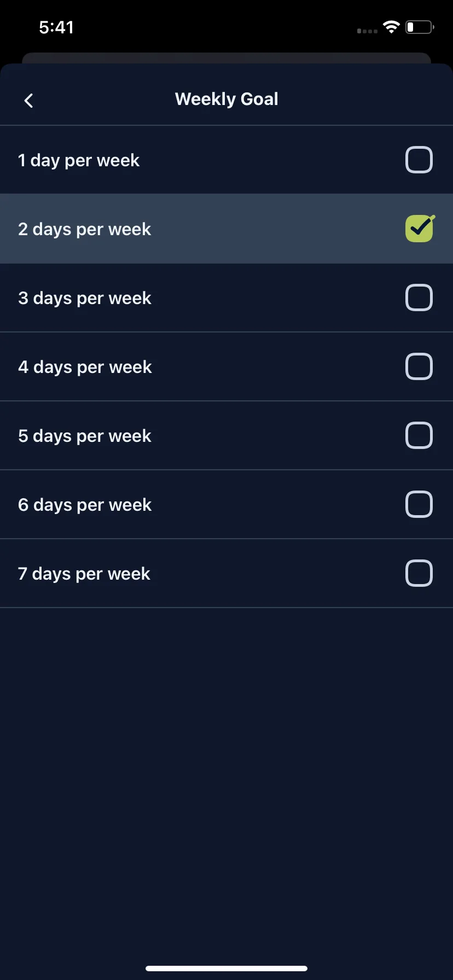Check the 1 day per week box

419,160
